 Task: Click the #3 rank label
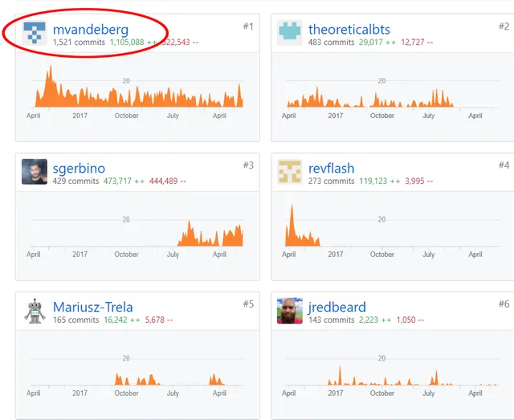pos(248,165)
